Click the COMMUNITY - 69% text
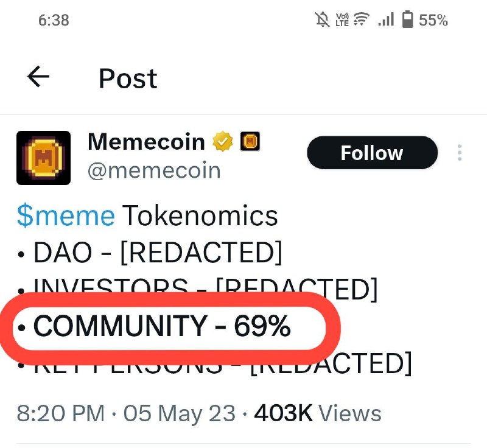Viewport: 487px width, 448px height. [162, 327]
